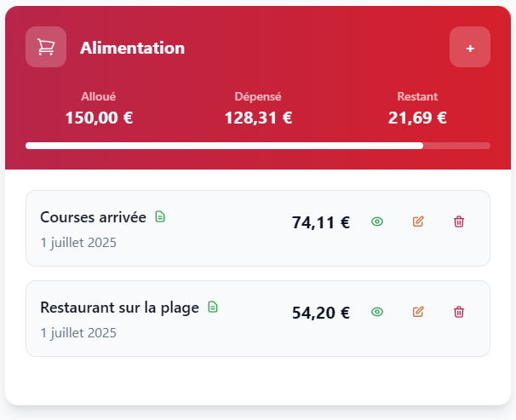
Task: Click the Alloué 150,00 € amount
Action: 99,118
